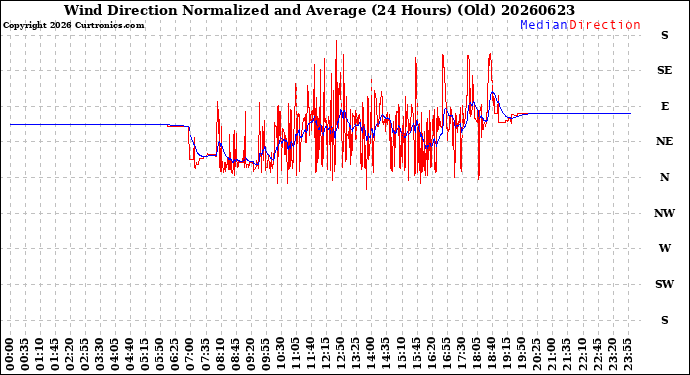Click the 10:30 time label
Image resolution: width=690 pixels, height=375 pixels.
280,355
